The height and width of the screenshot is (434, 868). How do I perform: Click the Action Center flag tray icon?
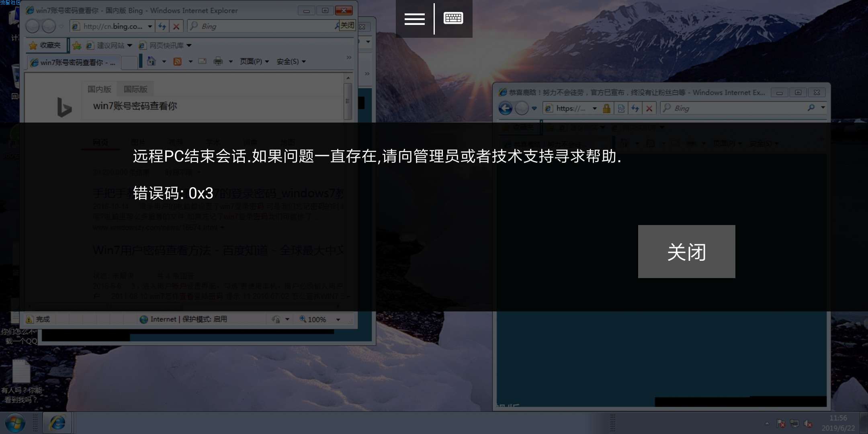click(781, 424)
